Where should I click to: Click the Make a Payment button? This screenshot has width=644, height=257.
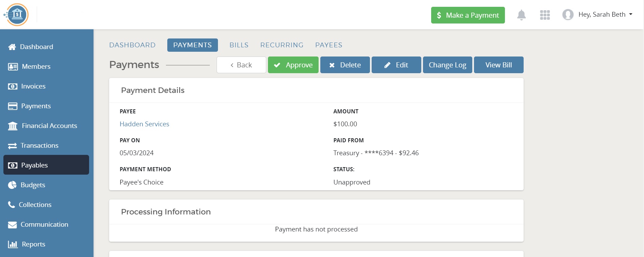click(x=468, y=15)
